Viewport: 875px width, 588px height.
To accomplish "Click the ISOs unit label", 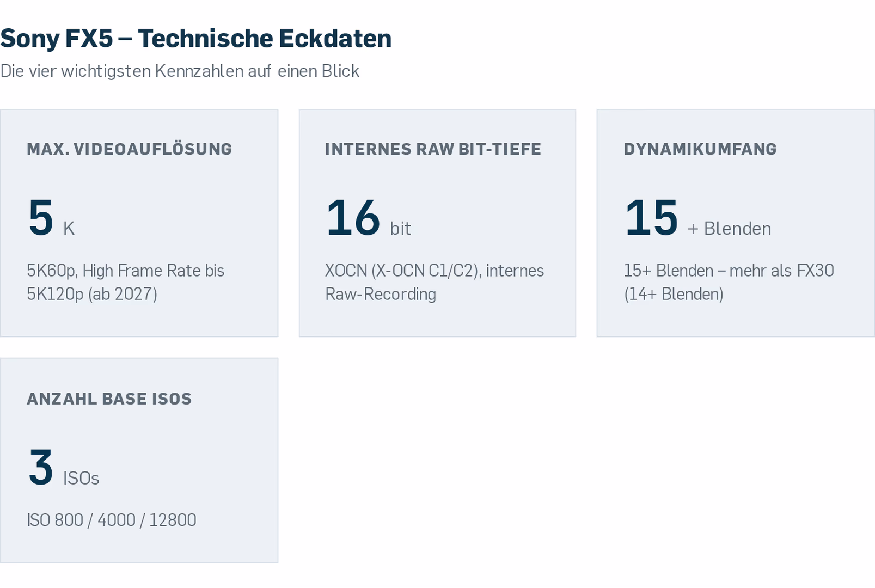I will click(x=81, y=478).
